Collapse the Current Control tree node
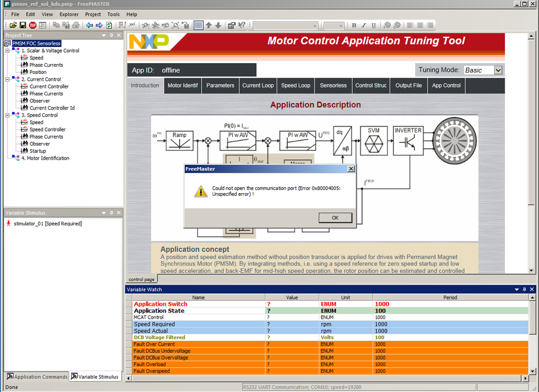539x392 pixels. pyautogui.click(x=7, y=79)
